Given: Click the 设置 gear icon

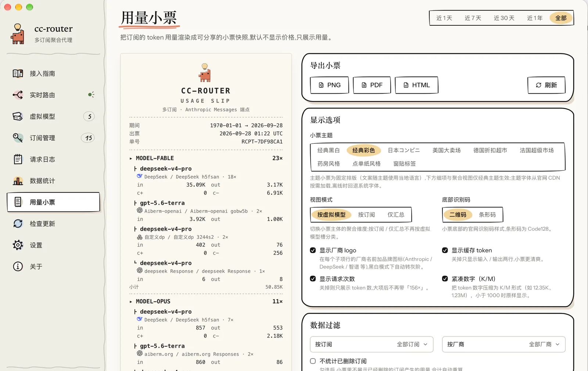Looking at the screenshot, I should pyautogui.click(x=18, y=245).
